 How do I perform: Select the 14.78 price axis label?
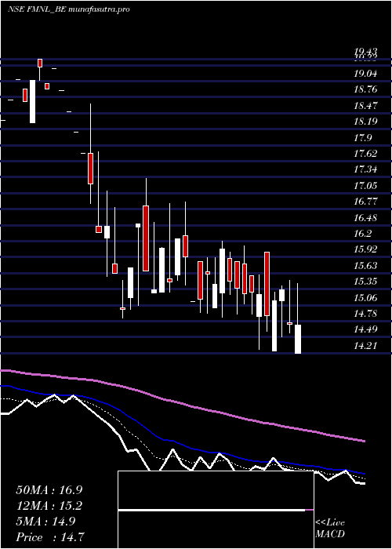(x=365, y=314)
